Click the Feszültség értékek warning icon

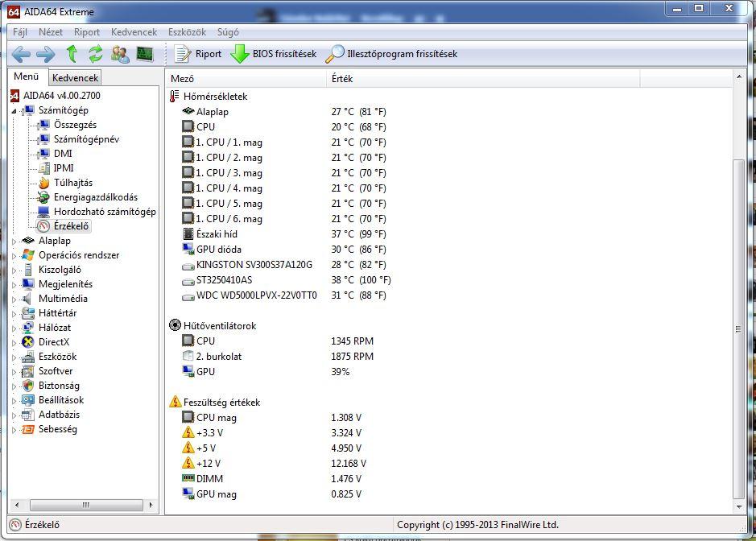[175, 403]
